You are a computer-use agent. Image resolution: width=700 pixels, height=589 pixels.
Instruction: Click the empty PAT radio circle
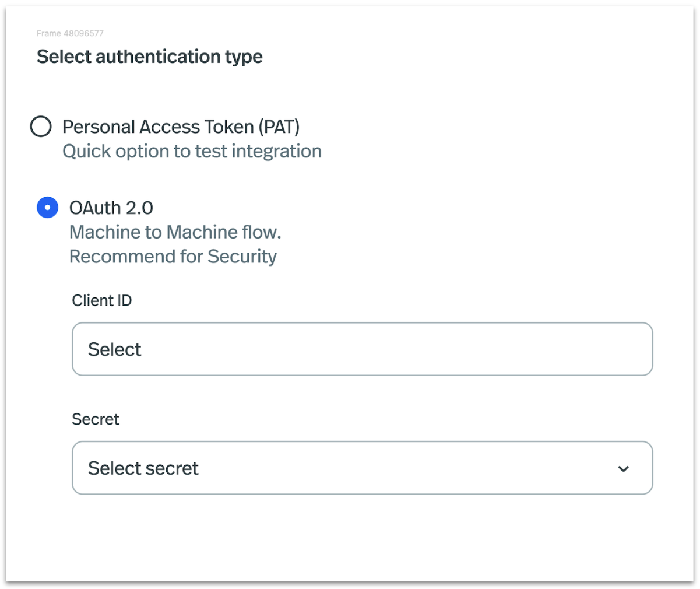[41, 127]
